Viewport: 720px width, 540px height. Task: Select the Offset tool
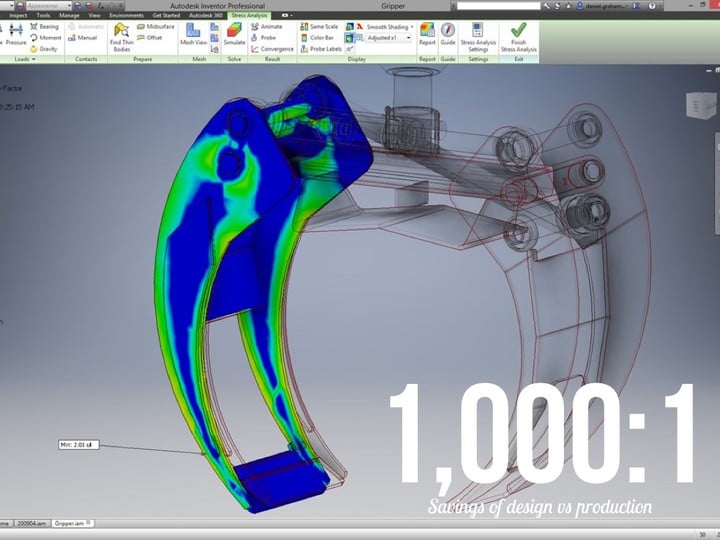tap(150, 38)
